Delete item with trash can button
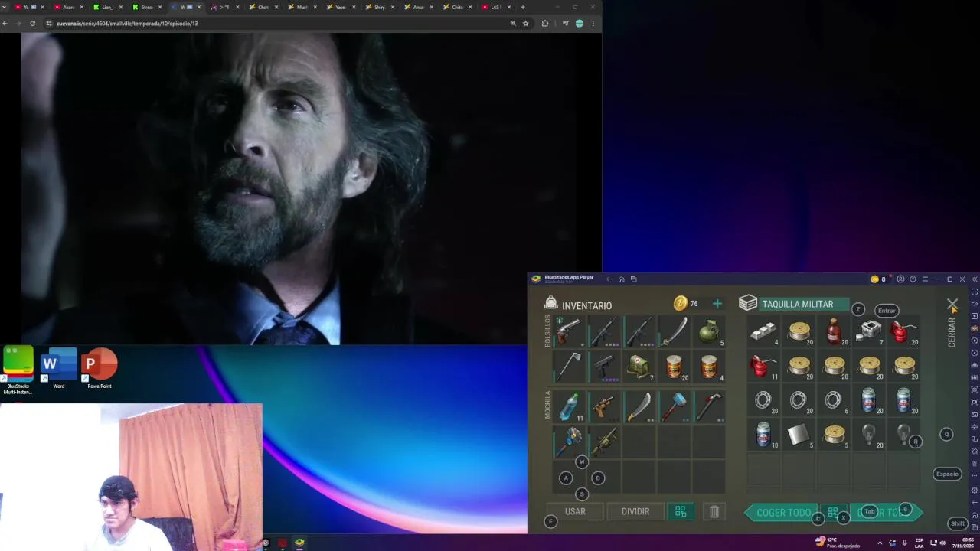The height and width of the screenshot is (551, 980). 714,512
